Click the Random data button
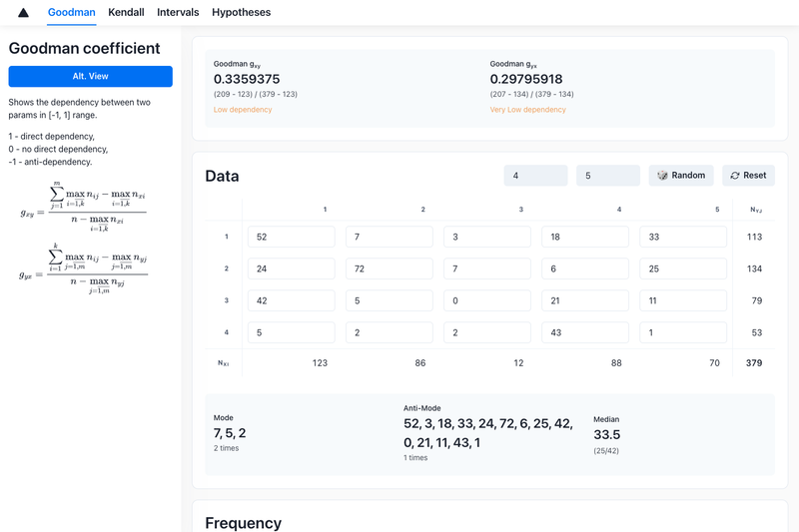 [681, 175]
